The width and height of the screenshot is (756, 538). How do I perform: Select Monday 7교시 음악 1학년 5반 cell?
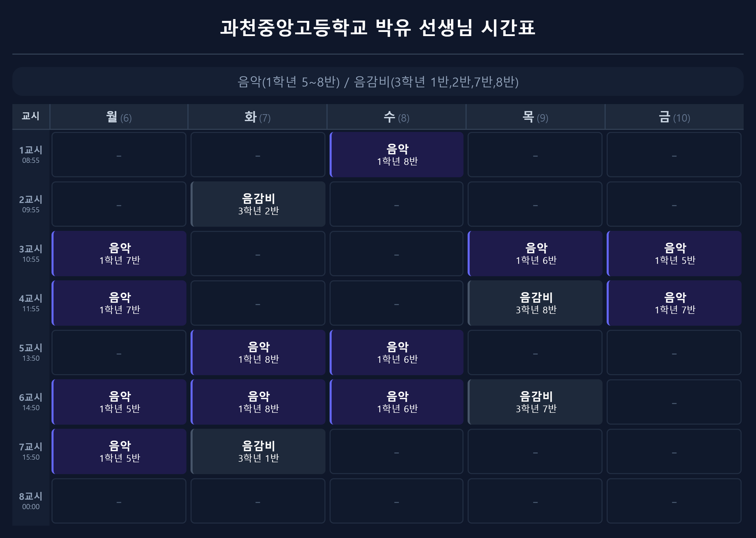119,451
